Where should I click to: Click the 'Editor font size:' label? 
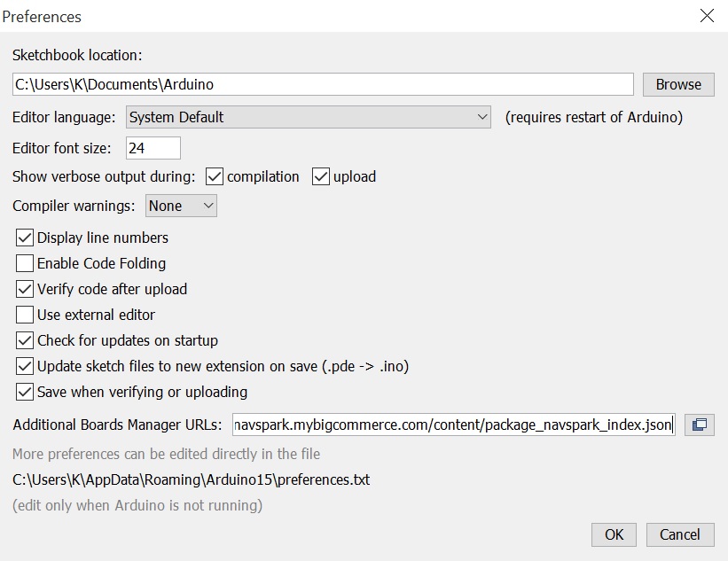(62, 148)
